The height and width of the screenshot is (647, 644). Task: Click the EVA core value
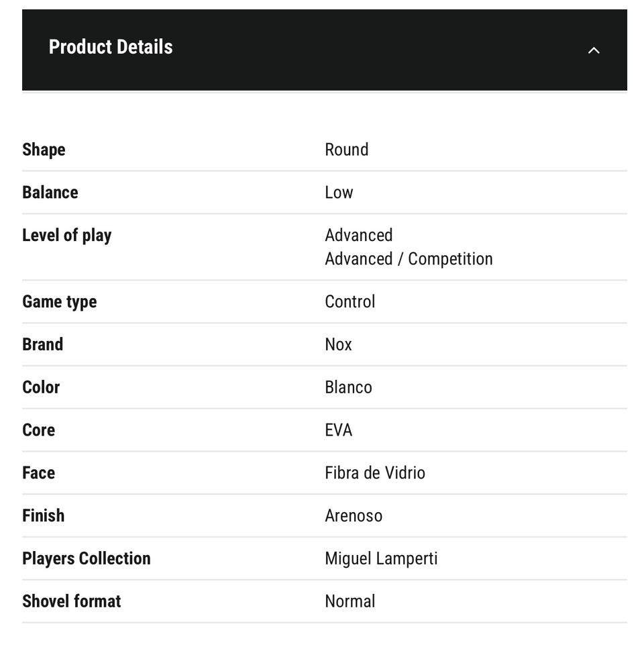point(338,430)
